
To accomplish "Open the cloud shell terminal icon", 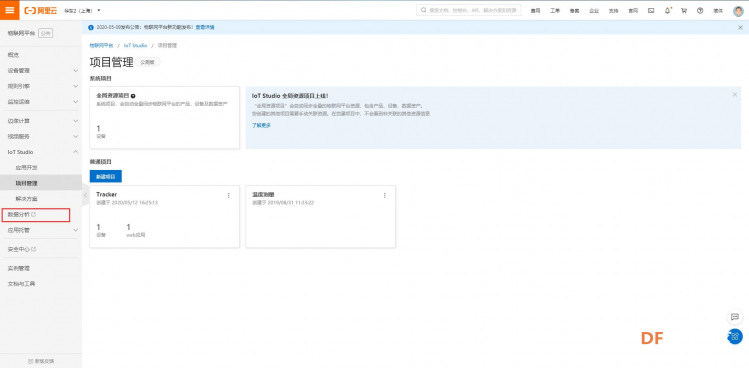I will pyautogui.click(x=651, y=11).
